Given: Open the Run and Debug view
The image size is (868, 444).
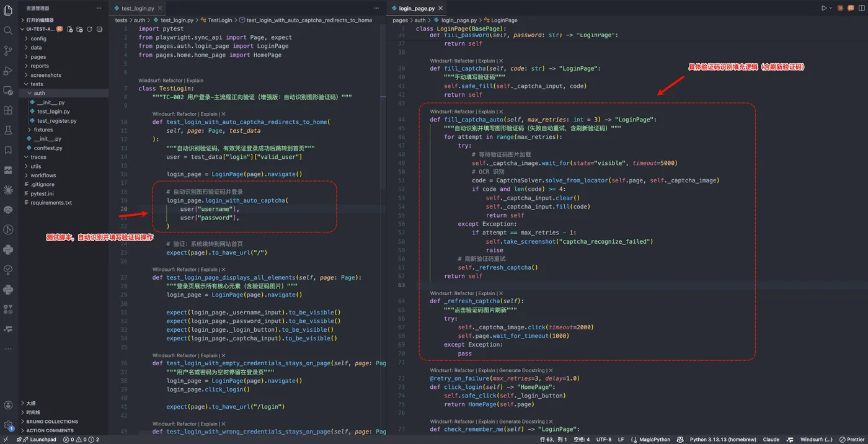Looking at the screenshot, I should (x=8, y=70).
